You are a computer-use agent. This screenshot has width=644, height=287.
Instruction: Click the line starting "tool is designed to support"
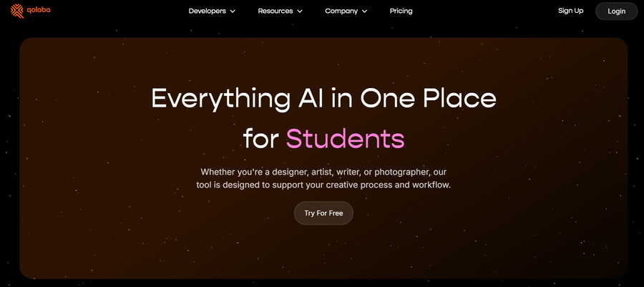[x=323, y=185]
